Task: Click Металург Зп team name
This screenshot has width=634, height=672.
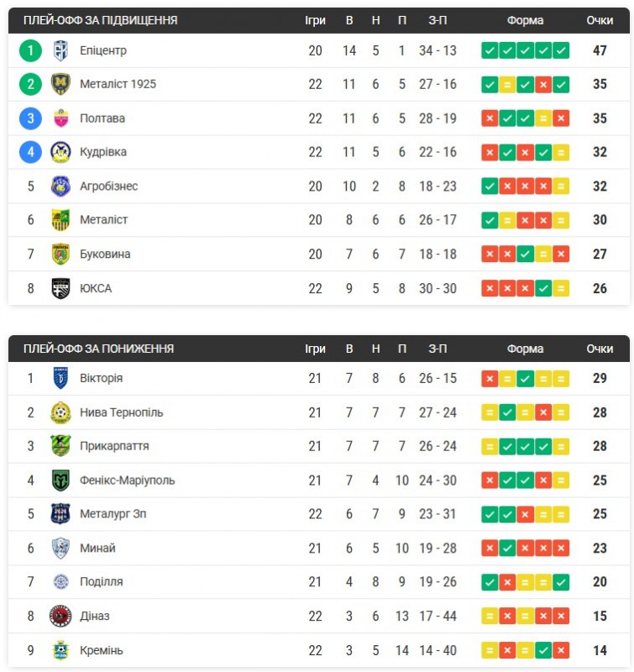Action: pyautogui.click(x=113, y=514)
